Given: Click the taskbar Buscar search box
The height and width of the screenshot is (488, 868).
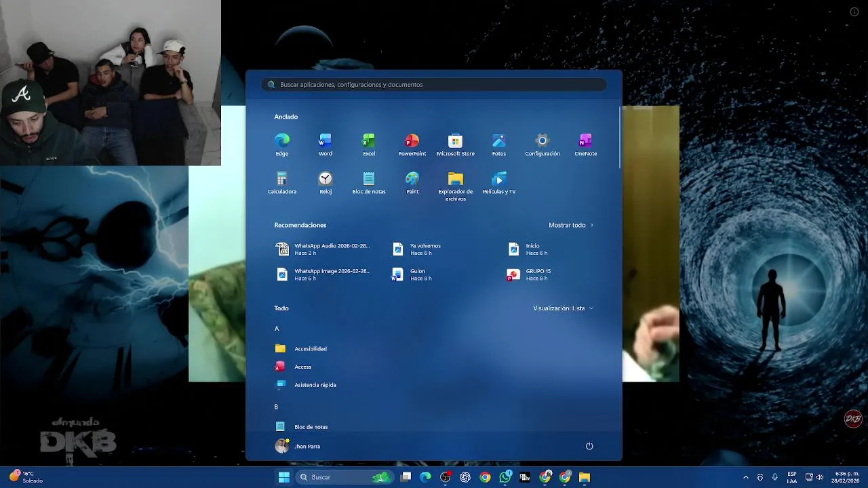Looking at the screenshot, I should coord(345,477).
